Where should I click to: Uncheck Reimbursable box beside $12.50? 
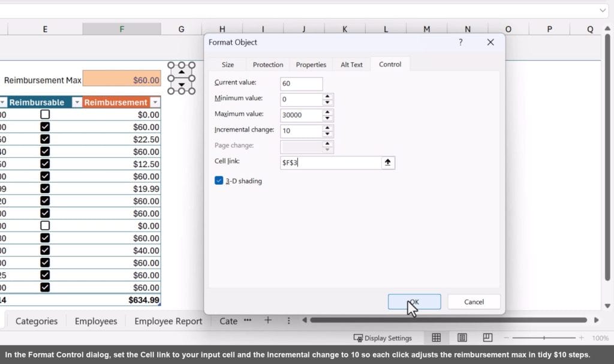(x=45, y=164)
